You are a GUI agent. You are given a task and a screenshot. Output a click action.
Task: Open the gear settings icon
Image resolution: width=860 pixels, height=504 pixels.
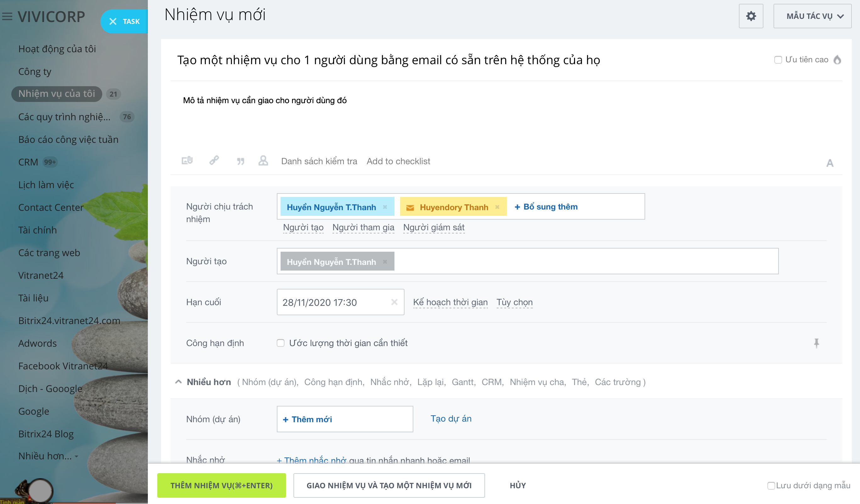751,16
